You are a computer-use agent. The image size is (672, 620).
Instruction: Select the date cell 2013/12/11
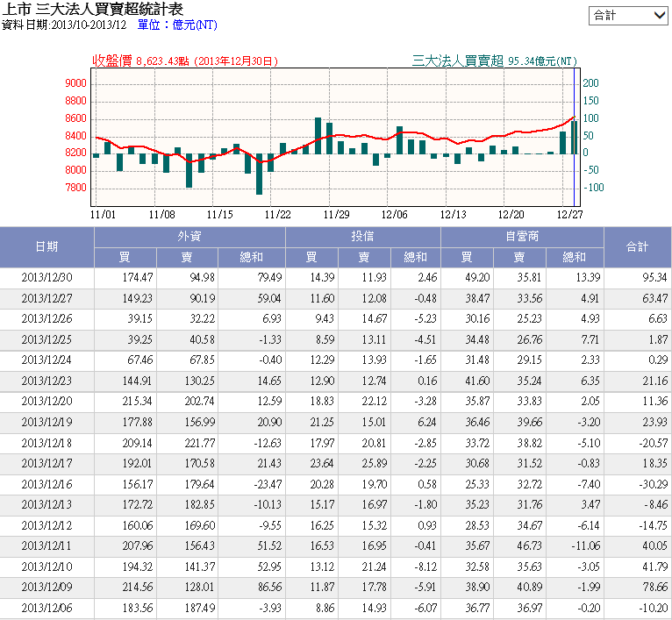[x=46, y=545]
